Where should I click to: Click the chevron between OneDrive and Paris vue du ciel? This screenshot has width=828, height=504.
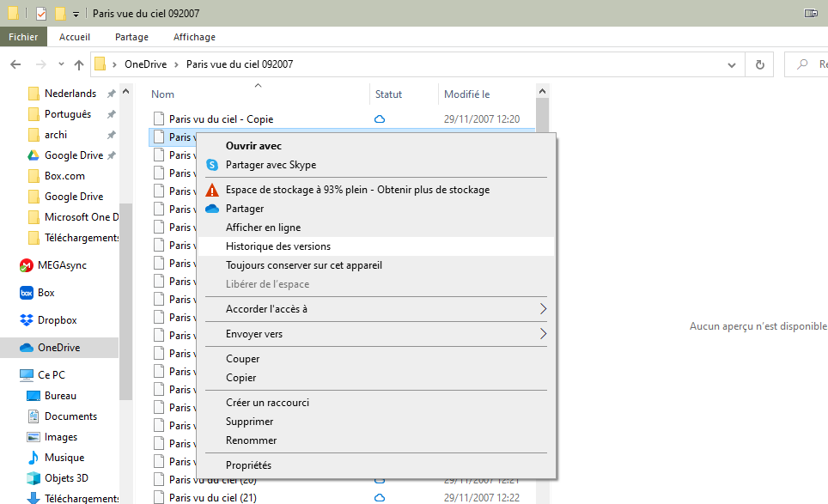tap(176, 64)
